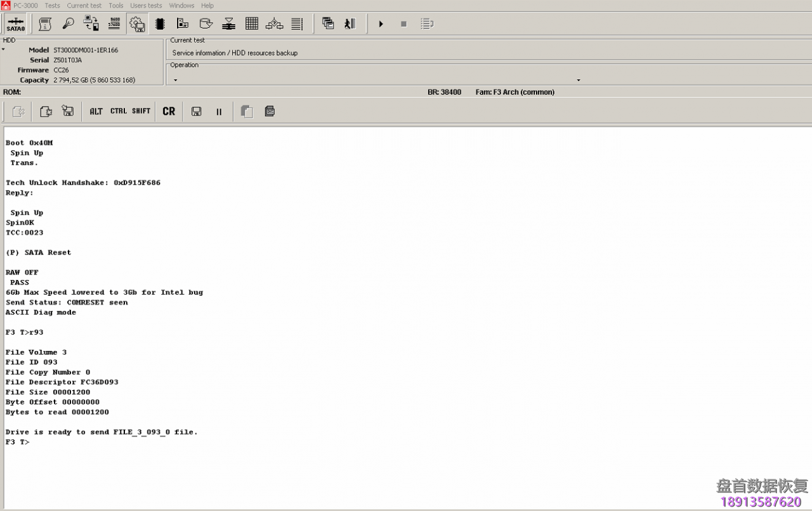The height and width of the screenshot is (511, 812).
Task: Click the flowchart diagram icon
Action: [x=274, y=24]
